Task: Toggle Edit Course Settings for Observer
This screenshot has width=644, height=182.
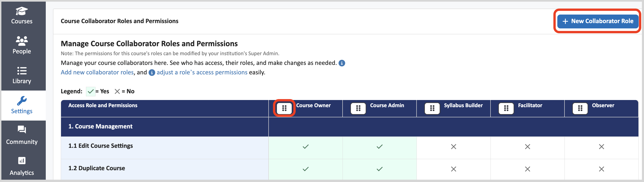Action: point(601,147)
